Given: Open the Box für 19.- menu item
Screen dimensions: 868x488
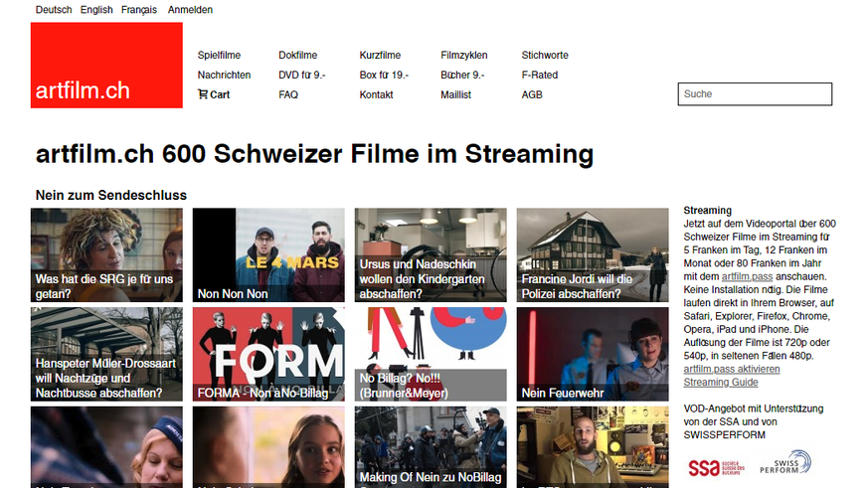Looking at the screenshot, I should [x=384, y=75].
